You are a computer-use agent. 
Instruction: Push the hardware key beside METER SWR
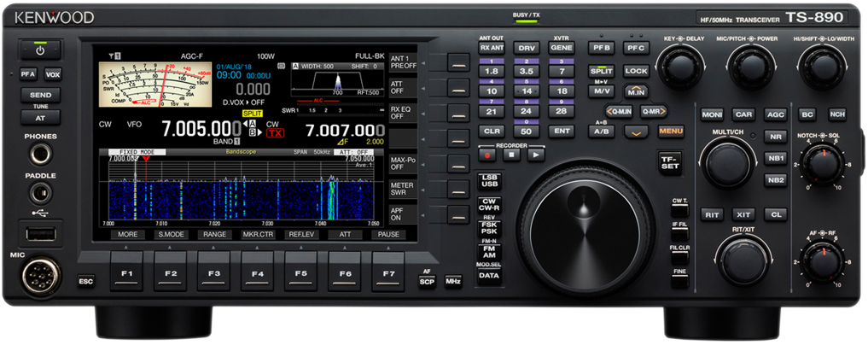coord(458,189)
